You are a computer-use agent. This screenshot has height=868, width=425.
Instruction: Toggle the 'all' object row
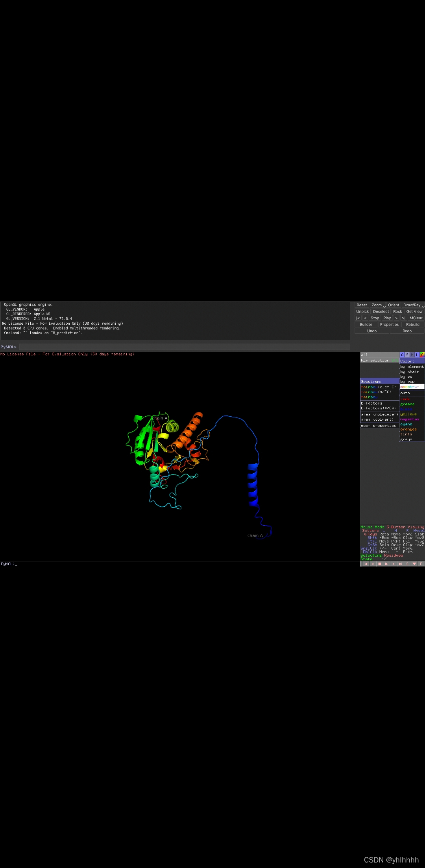coord(379,355)
